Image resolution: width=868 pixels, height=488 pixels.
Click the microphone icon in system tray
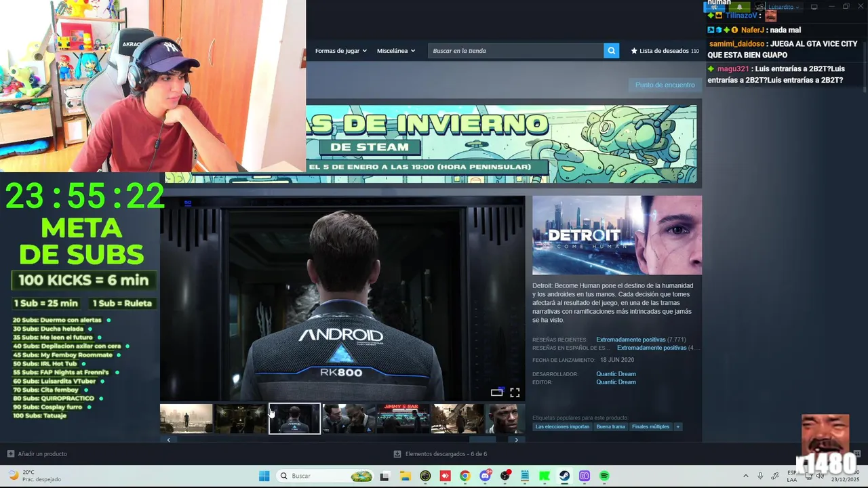point(760,476)
